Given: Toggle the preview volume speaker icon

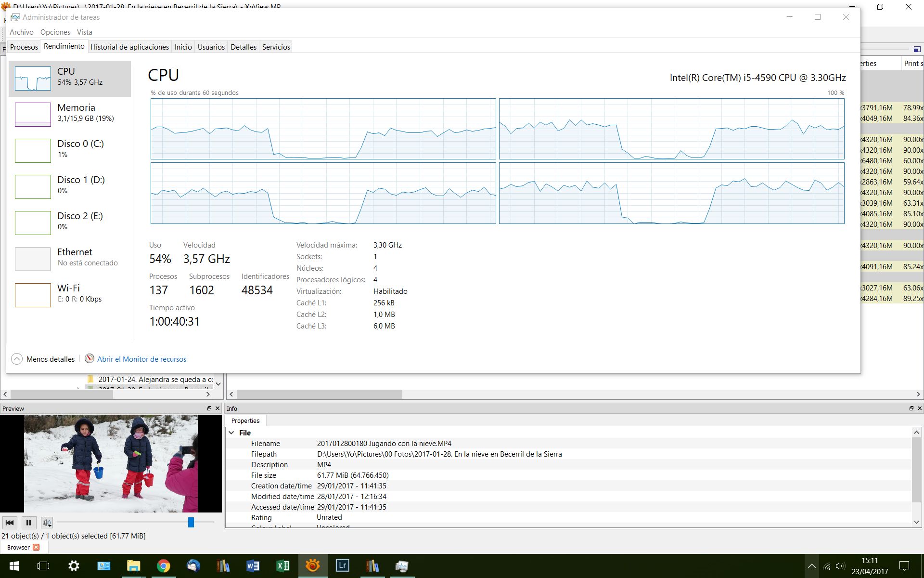Looking at the screenshot, I should 47,523.
